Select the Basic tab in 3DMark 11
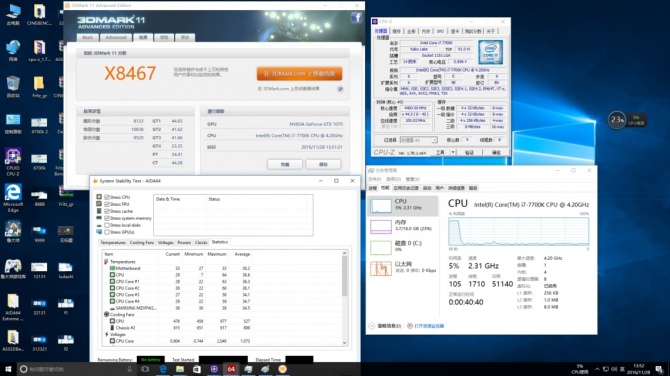The height and width of the screenshot is (376, 670). (x=88, y=38)
